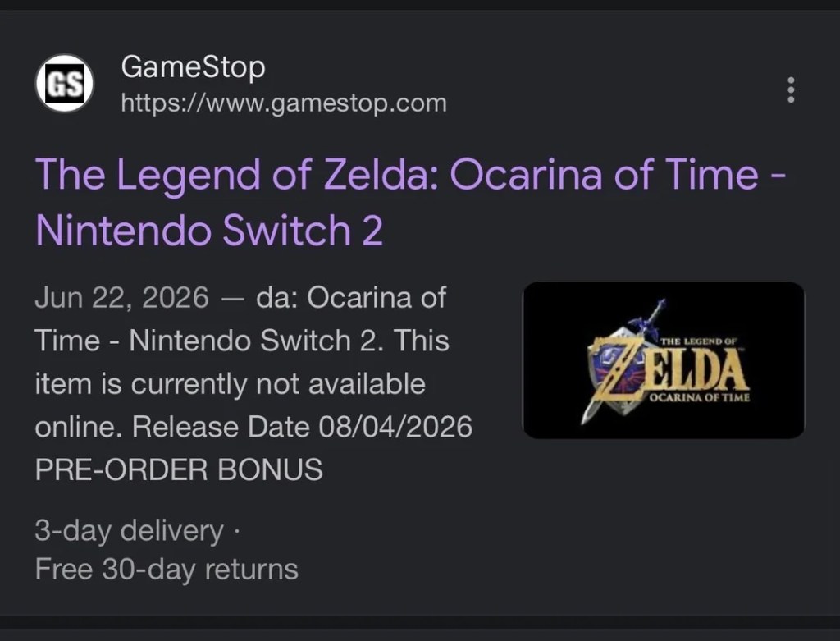
Task: Click the GameStop site name
Action: [193, 67]
